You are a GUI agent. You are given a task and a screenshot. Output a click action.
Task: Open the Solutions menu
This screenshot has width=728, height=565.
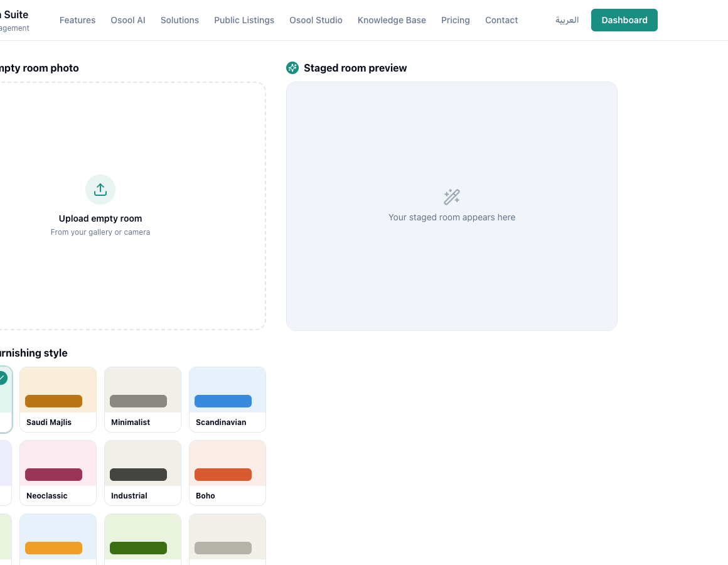pos(179,20)
